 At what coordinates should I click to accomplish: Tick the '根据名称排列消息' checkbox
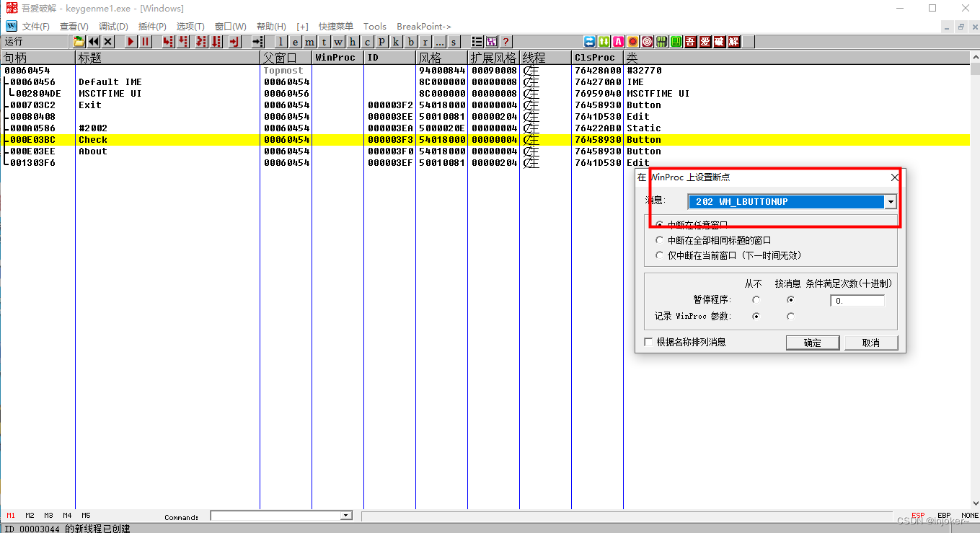[x=649, y=342]
